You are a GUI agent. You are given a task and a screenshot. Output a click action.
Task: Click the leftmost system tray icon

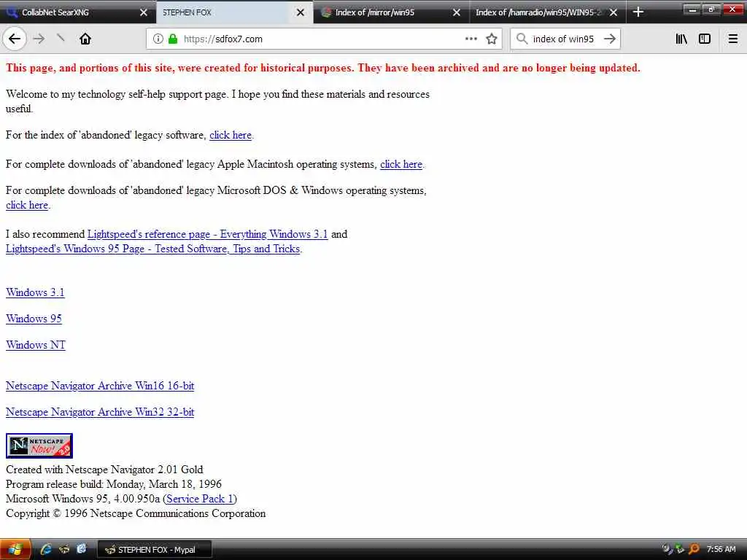[667, 550]
